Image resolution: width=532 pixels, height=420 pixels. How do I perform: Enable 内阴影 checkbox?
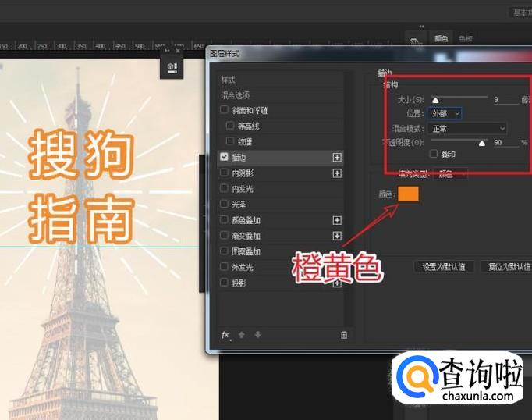click(x=224, y=173)
